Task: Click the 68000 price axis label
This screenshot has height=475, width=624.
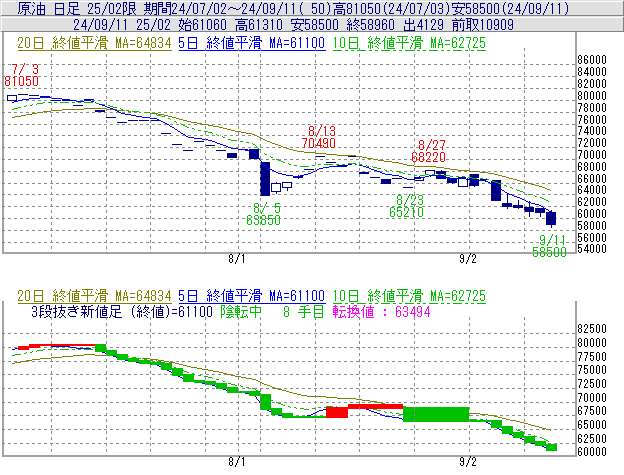Action: tap(592, 166)
